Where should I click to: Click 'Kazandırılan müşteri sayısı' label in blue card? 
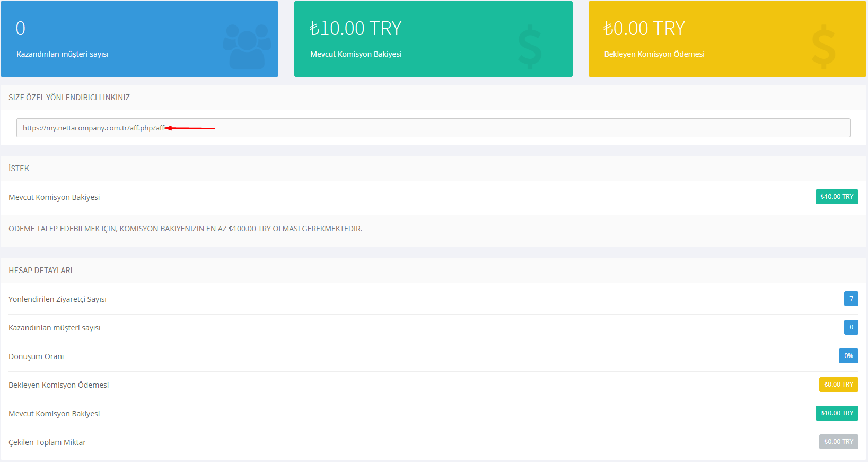point(63,54)
